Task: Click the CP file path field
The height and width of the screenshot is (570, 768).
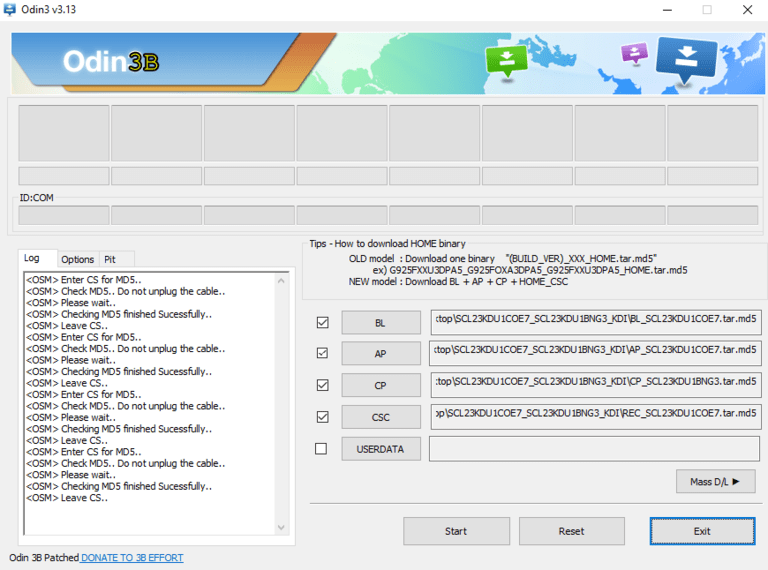Action: [x=596, y=385]
